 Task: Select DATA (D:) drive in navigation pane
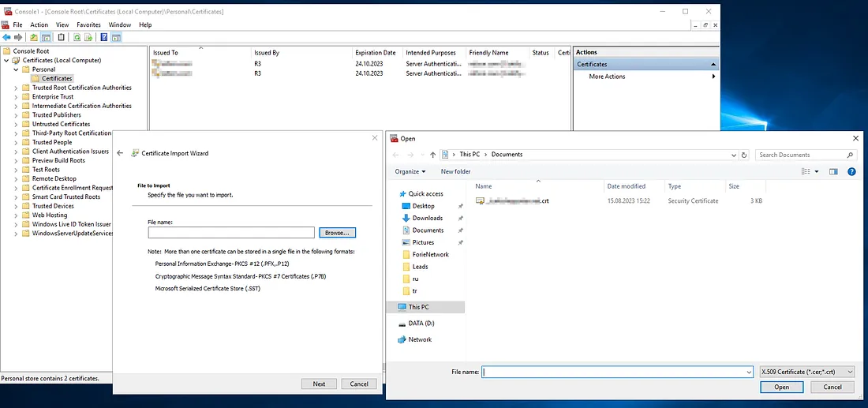(x=421, y=324)
